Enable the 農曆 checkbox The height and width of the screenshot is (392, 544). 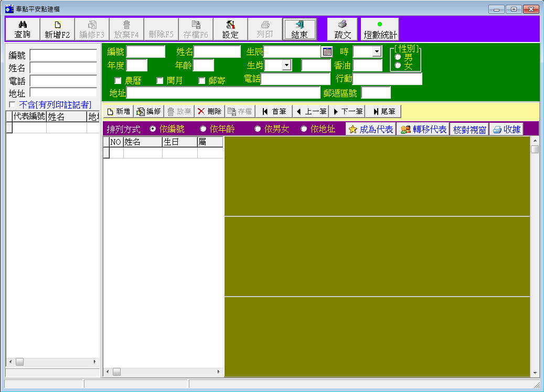click(118, 81)
